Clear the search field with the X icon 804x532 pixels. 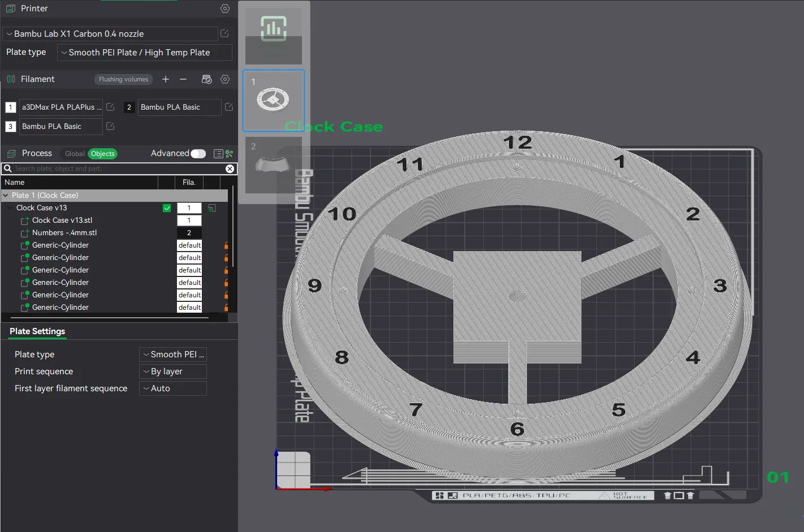(230, 168)
